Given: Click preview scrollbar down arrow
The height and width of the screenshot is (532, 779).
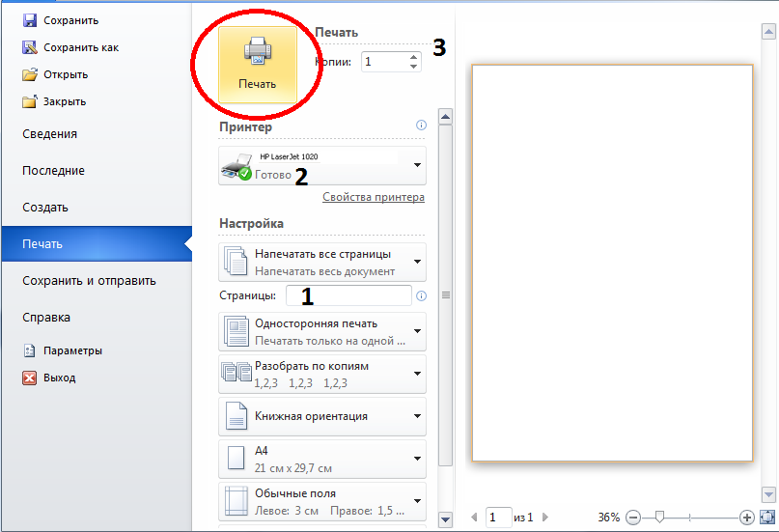Looking at the screenshot, I should 768,494.
